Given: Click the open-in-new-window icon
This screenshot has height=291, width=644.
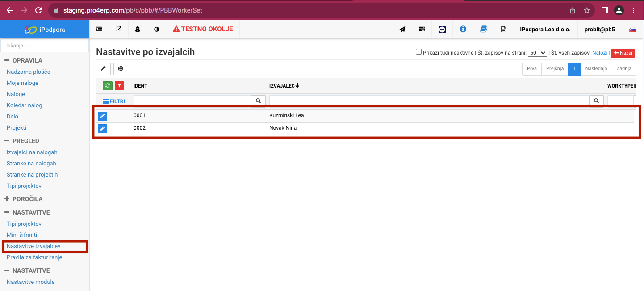Looking at the screenshot, I should click(118, 29).
